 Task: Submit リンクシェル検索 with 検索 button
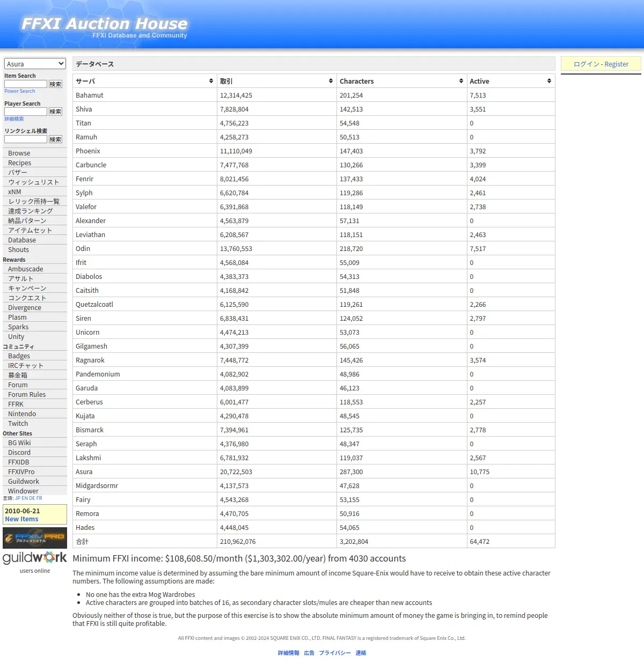[55, 139]
